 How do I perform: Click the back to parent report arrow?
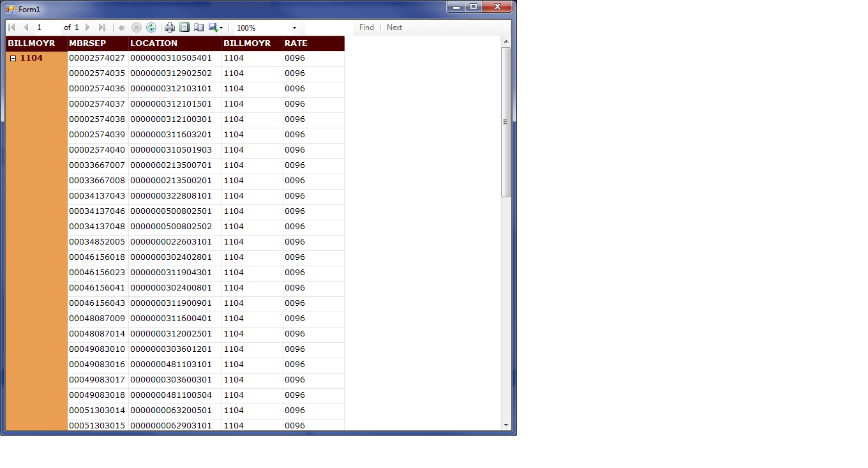point(122,27)
